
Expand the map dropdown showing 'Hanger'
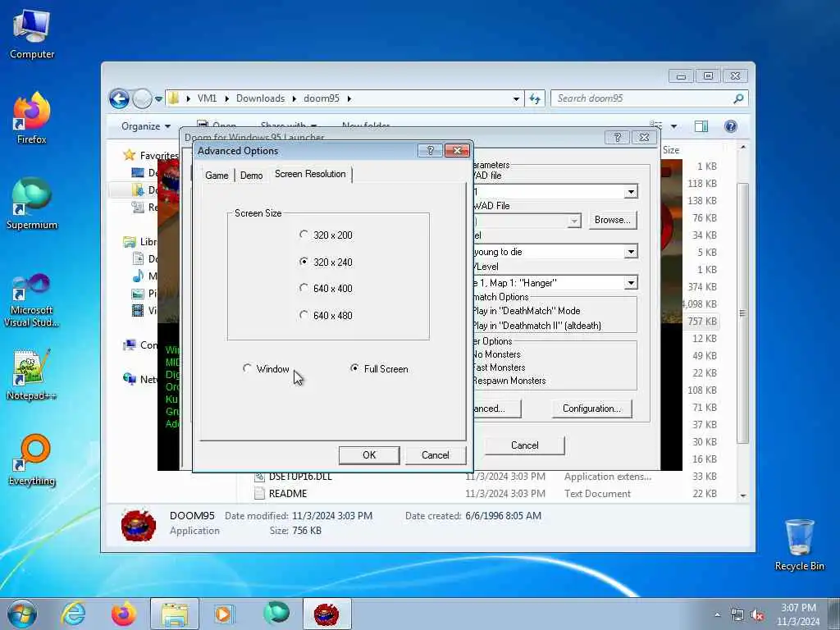(x=631, y=282)
